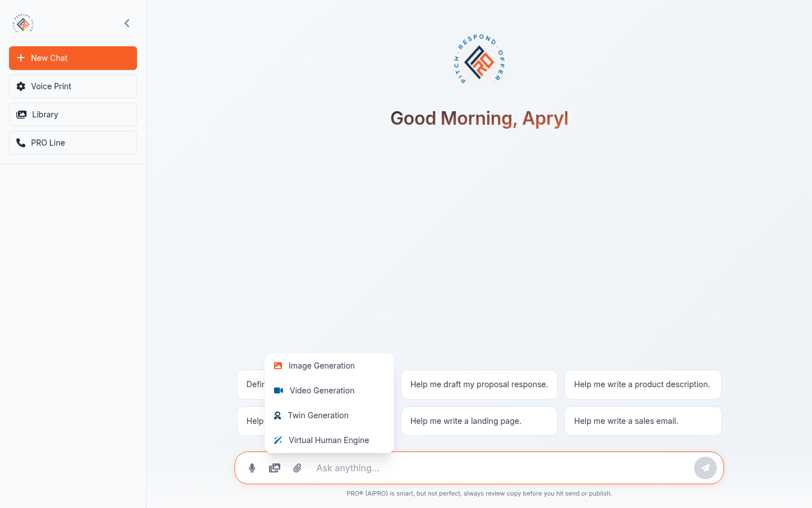The image size is (812, 508).
Task: Click the PRO disclaimer text below the input
Action: pos(479,493)
